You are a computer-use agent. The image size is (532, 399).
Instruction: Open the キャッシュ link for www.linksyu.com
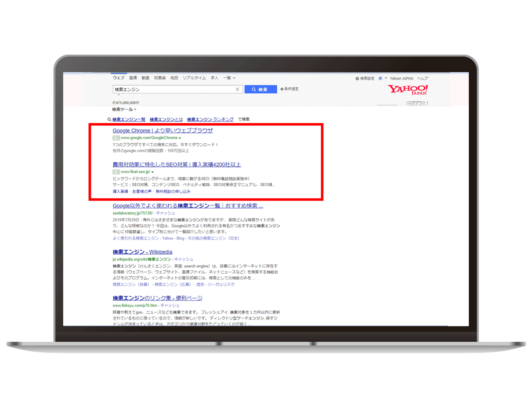coord(170,306)
